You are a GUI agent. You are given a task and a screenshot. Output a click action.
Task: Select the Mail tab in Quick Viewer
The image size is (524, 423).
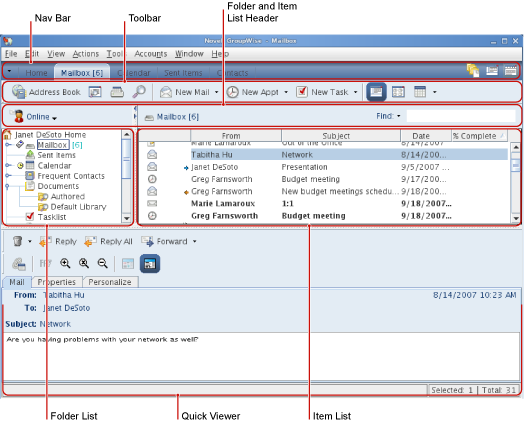pos(17,282)
